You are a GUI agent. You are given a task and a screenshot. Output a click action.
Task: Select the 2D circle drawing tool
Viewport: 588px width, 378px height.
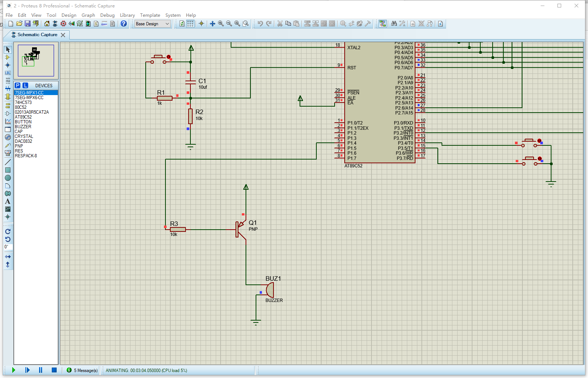8,178
